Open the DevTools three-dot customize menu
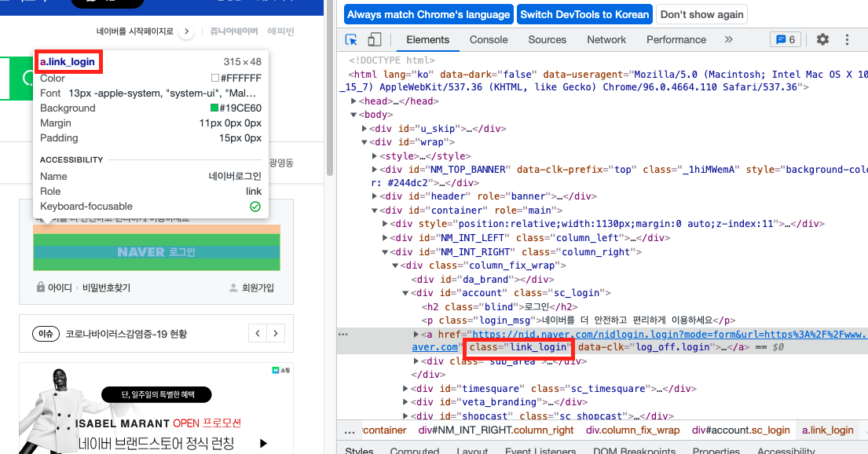 pyautogui.click(x=847, y=39)
